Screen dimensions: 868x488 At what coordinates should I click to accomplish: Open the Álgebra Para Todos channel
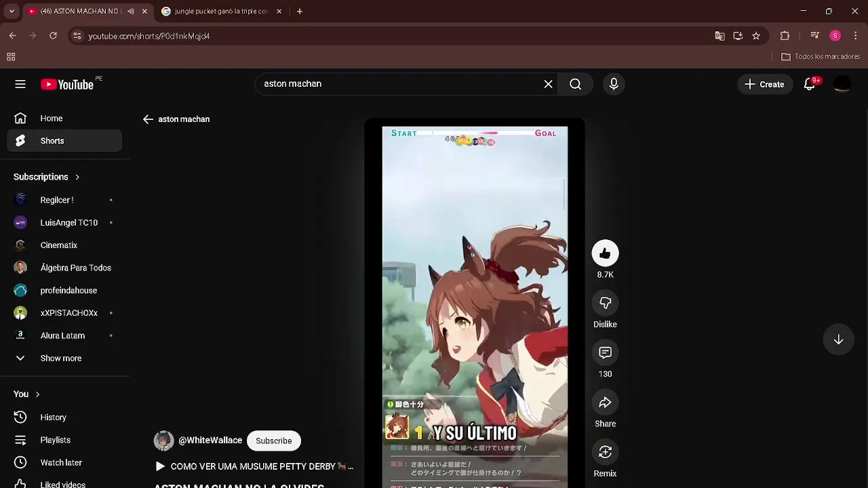[x=64, y=268]
